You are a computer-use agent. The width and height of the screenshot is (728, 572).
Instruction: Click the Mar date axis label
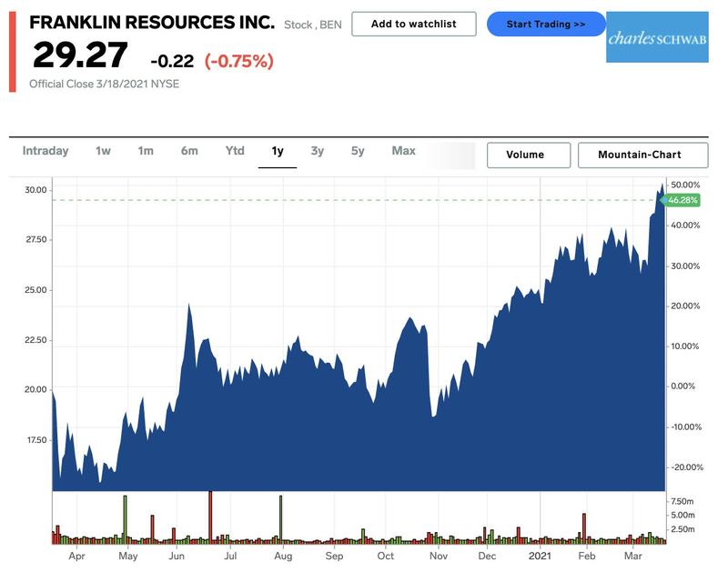[632, 557]
